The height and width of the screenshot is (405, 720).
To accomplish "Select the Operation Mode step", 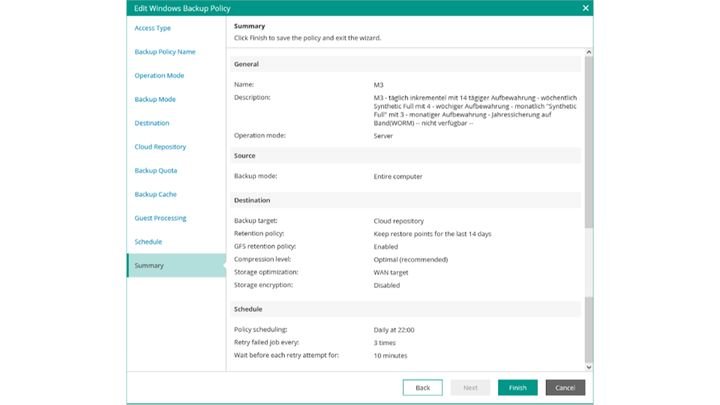I will click(x=159, y=75).
